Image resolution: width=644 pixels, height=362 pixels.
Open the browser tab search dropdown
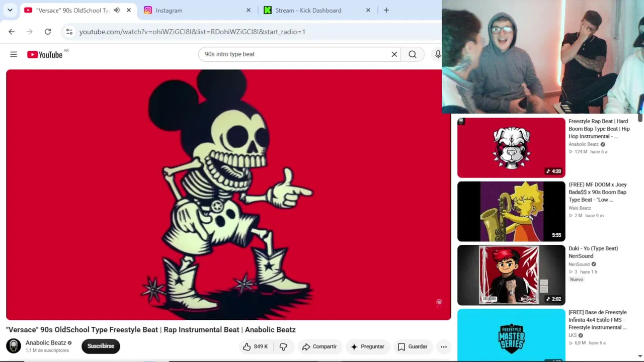pyautogui.click(x=10, y=10)
